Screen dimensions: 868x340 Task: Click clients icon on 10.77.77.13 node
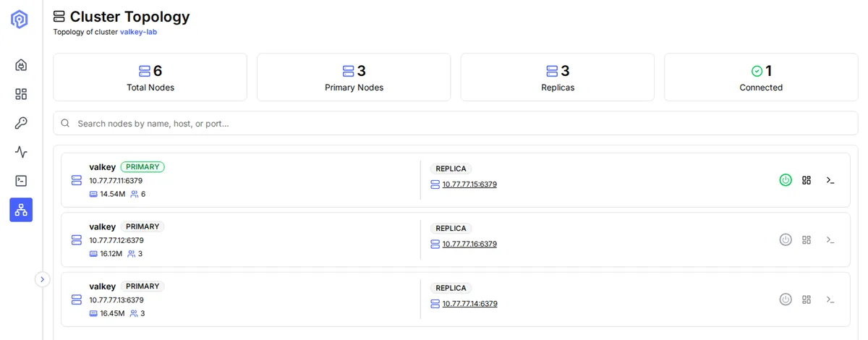tap(133, 313)
